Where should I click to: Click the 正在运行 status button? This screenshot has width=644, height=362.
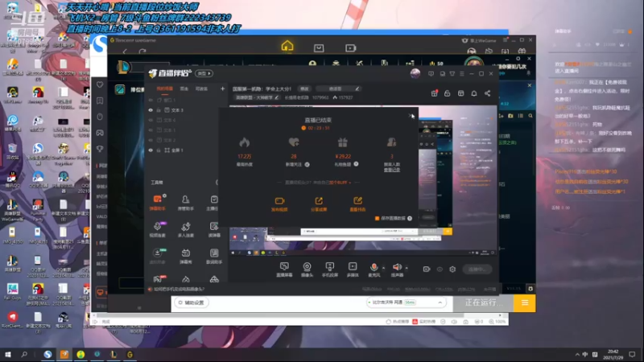tap(484, 302)
